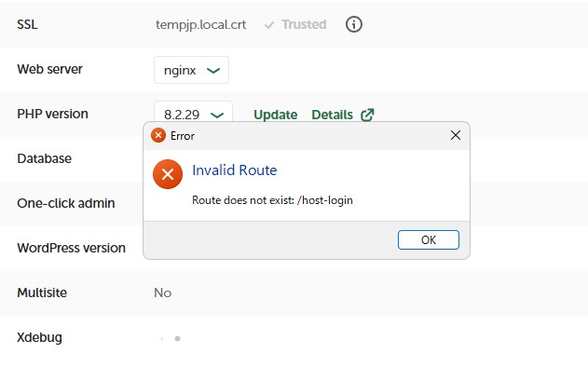Click the large red error icon
This screenshot has height=381, width=588.
click(x=168, y=174)
